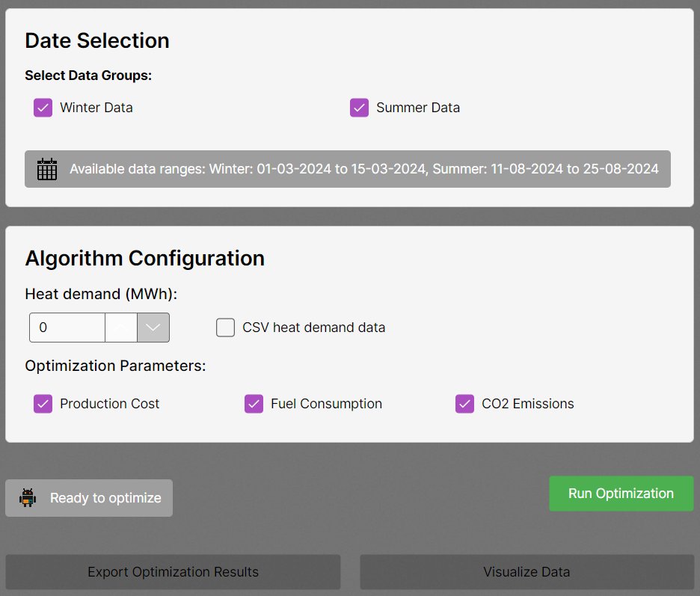Click the Run Optimization button
This screenshot has height=596, width=700.
point(621,494)
